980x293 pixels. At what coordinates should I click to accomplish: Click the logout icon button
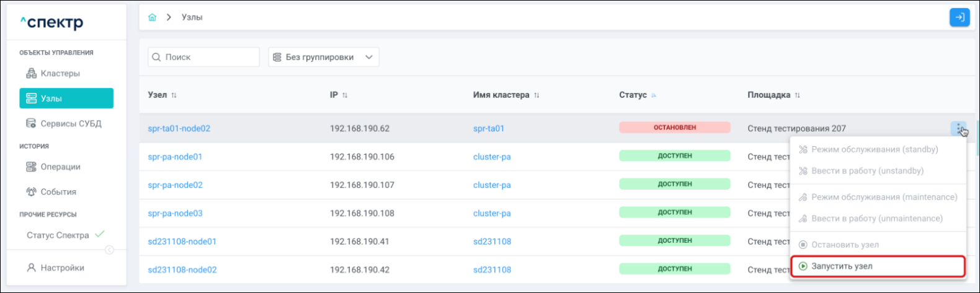959,17
